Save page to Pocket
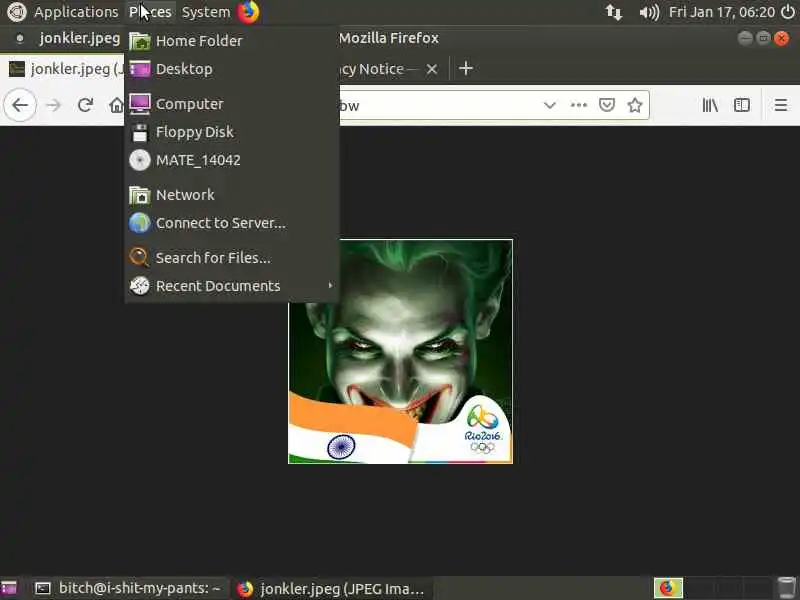The height and width of the screenshot is (600, 800). 607,105
